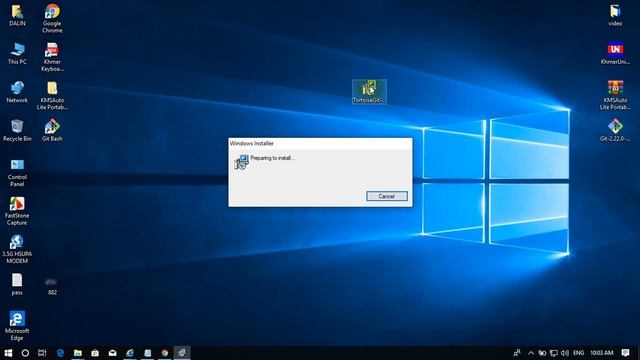Select the Recycle Bin icon
The height and width of the screenshot is (360, 640).
point(17,131)
